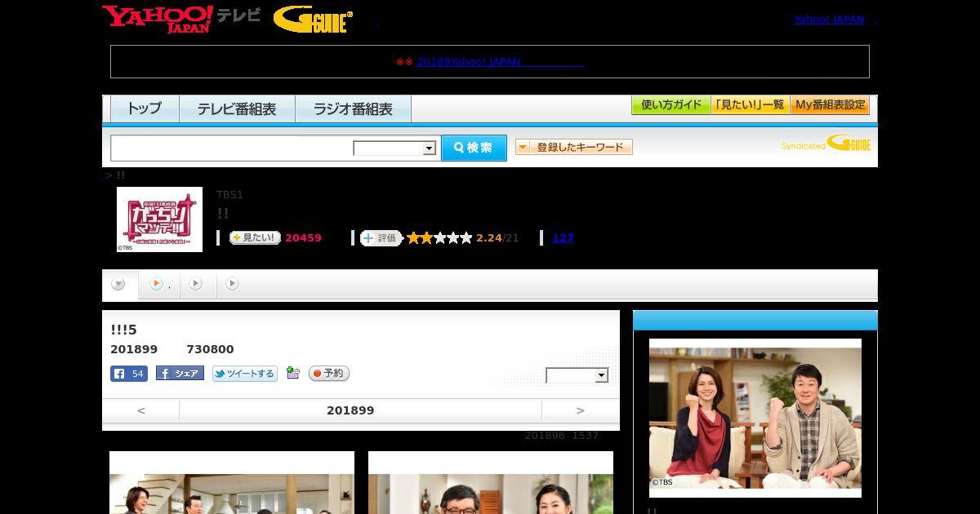Open the two hosts photo in sidebar
Screen dimensions: 980x514
tap(755, 418)
